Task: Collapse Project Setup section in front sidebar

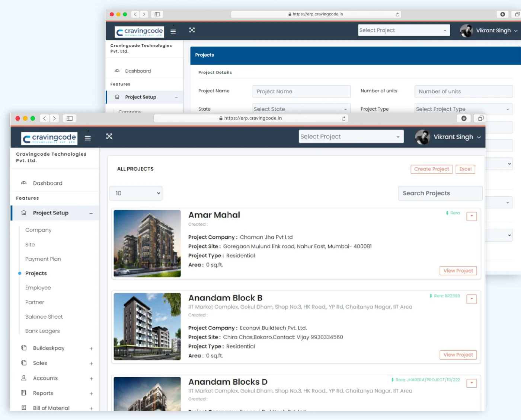Action: pyautogui.click(x=91, y=213)
